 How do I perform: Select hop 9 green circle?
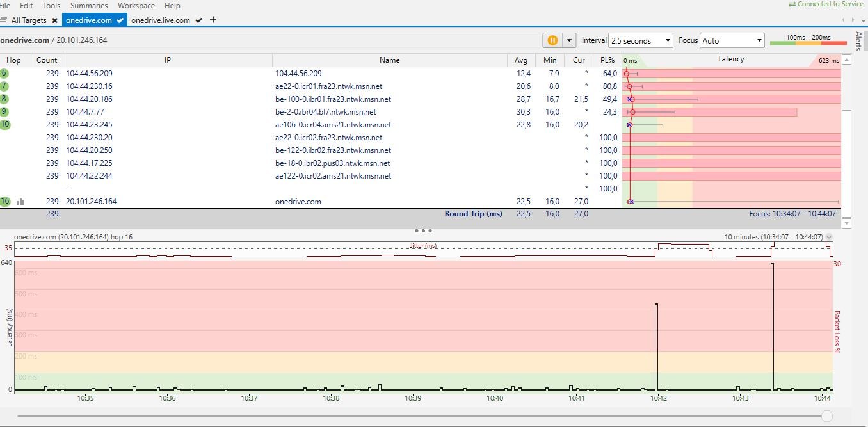click(4, 111)
